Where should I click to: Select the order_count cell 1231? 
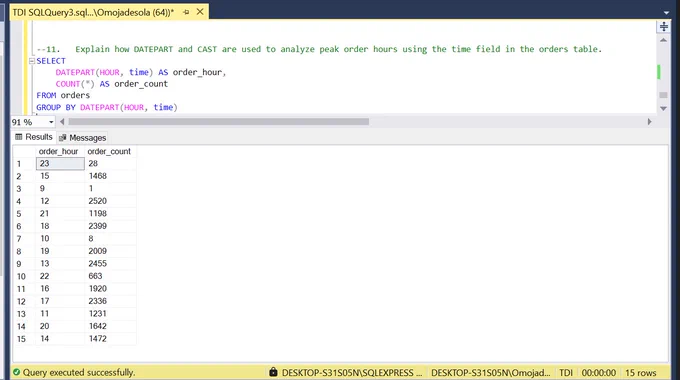coord(110,314)
